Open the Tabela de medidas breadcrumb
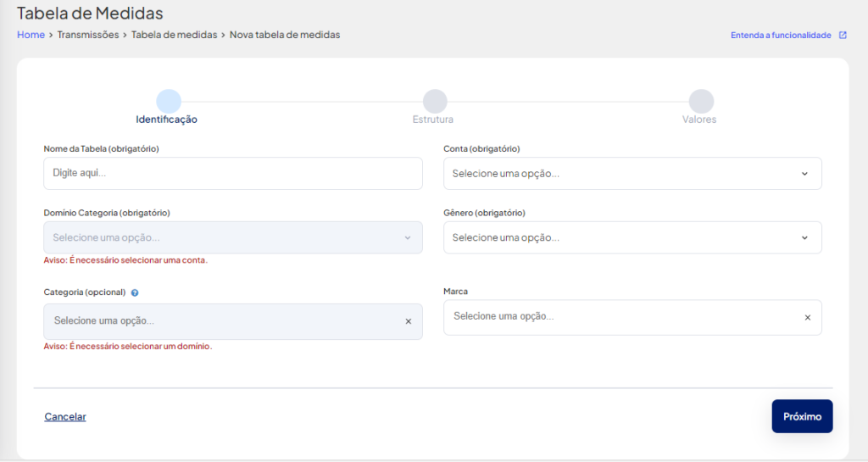Screen dimensions: 868x462 tap(175, 34)
